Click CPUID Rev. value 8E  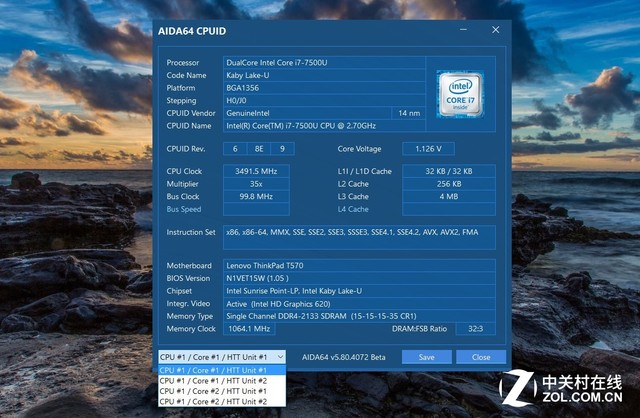click(x=259, y=149)
